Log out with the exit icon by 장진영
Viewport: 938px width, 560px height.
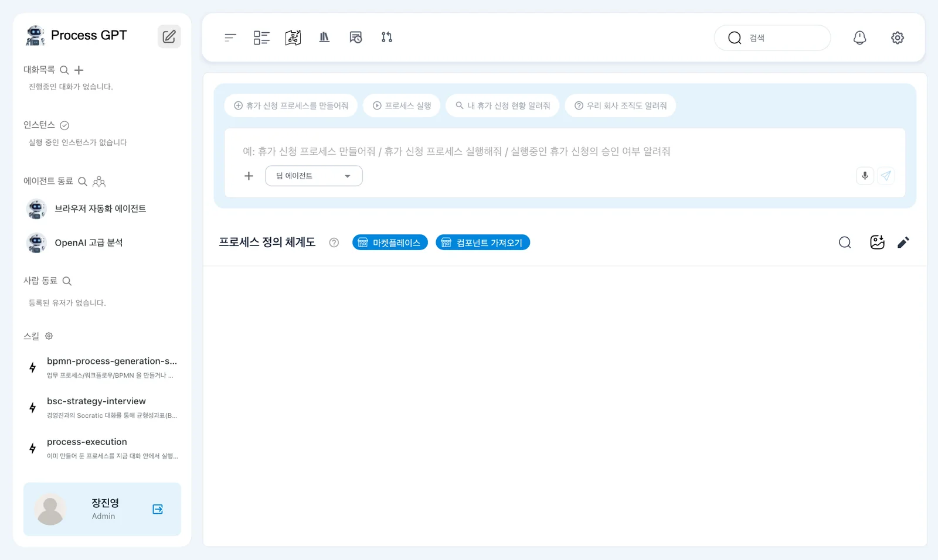click(x=158, y=510)
